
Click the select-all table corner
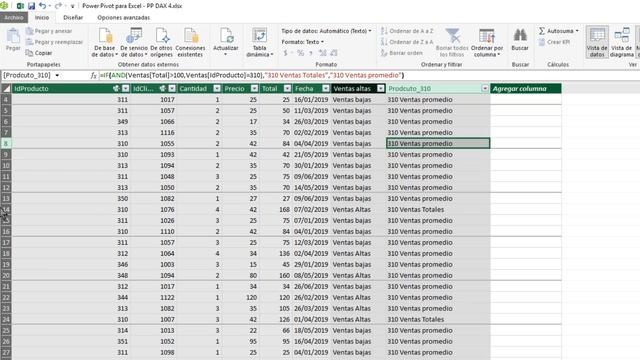(6, 89)
